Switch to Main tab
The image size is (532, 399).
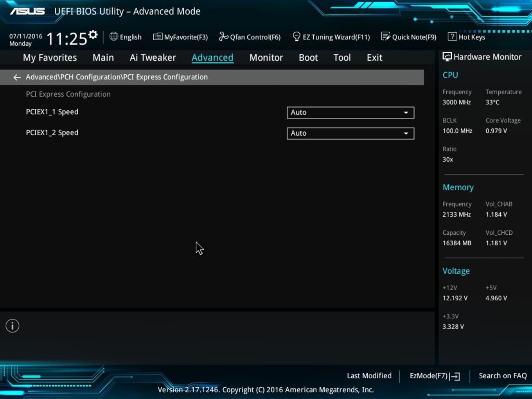pyautogui.click(x=103, y=58)
